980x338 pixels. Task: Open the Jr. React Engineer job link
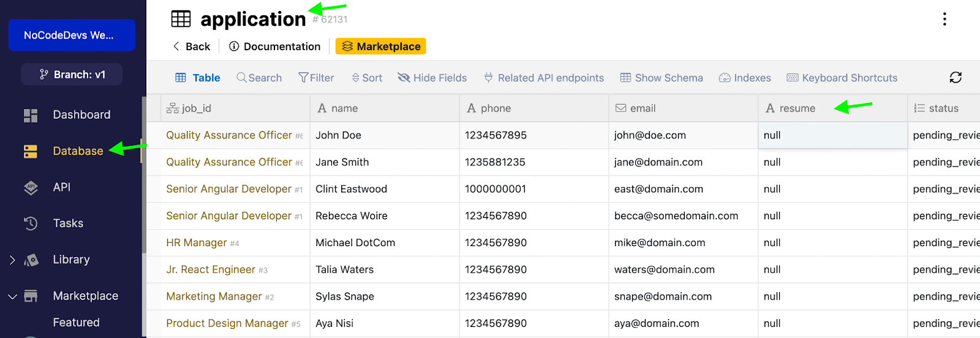coord(210,270)
